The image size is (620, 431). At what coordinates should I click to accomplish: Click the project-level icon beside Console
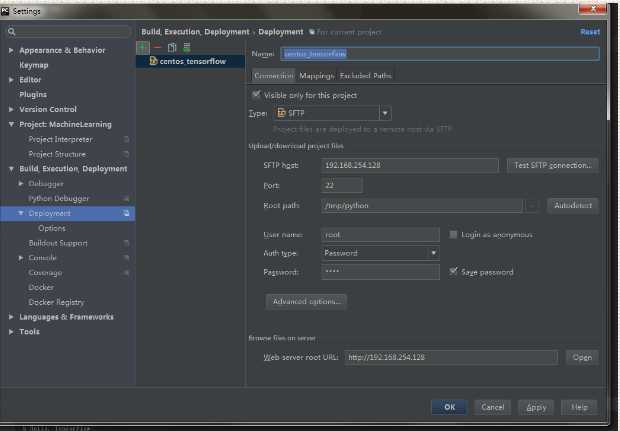pos(126,258)
